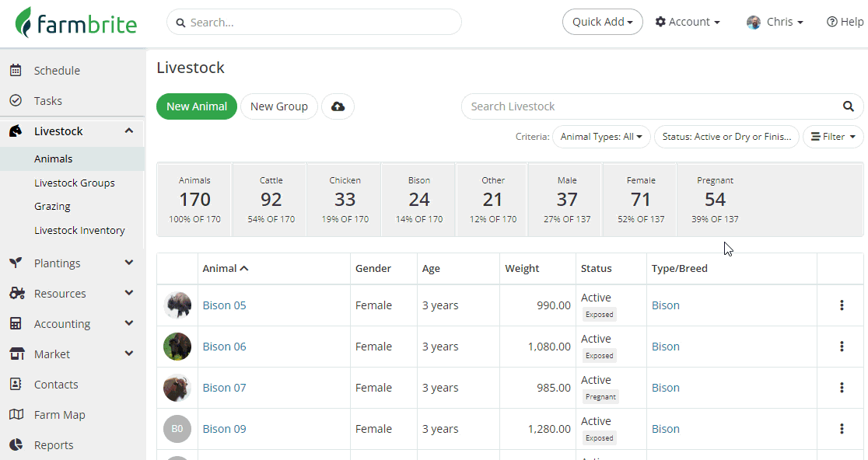Click the Help question mark icon

tap(831, 22)
